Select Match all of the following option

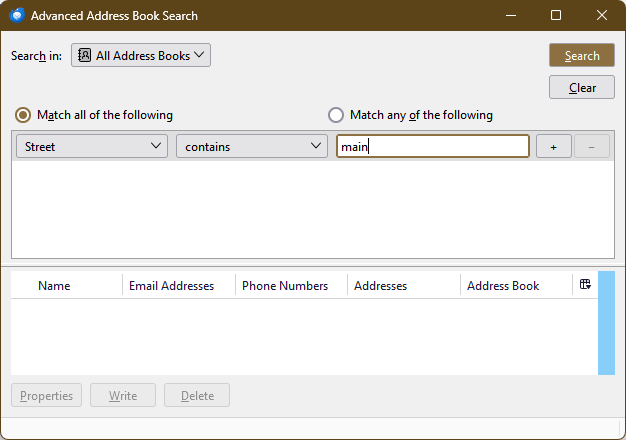click(x=23, y=115)
